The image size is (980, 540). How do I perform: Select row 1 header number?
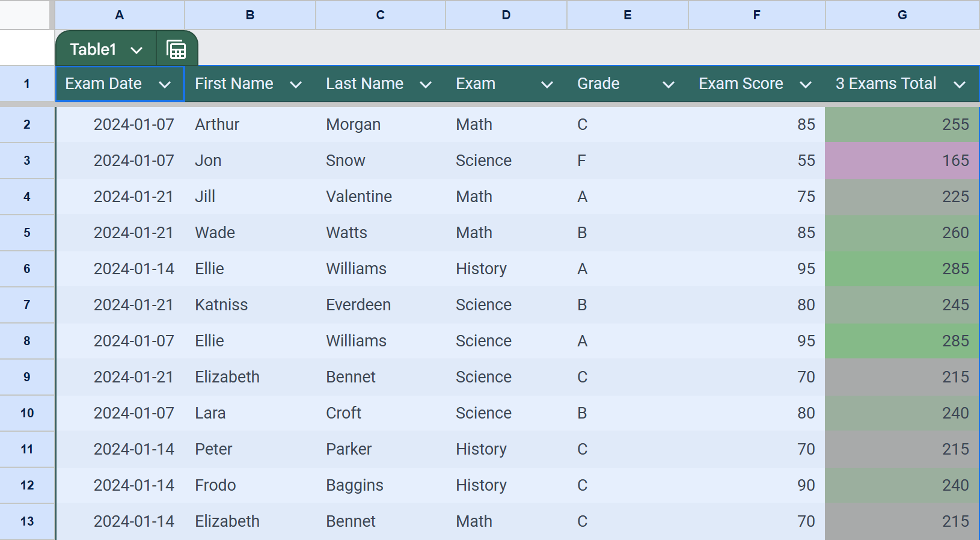point(27,84)
